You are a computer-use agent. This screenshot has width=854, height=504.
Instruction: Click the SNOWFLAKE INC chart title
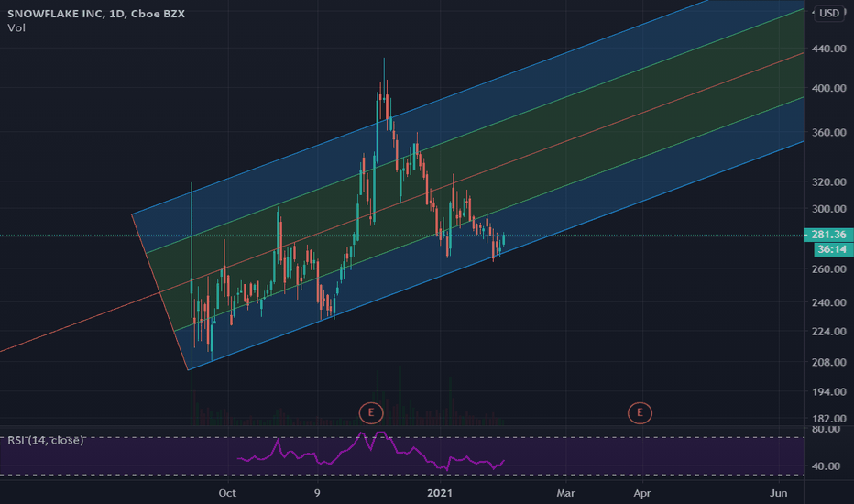[x=96, y=14]
